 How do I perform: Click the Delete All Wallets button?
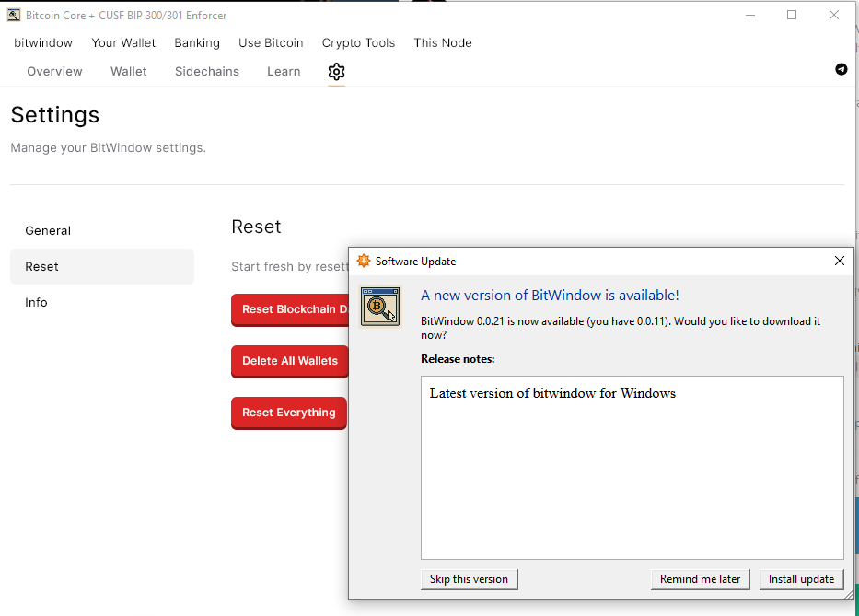[x=290, y=361]
